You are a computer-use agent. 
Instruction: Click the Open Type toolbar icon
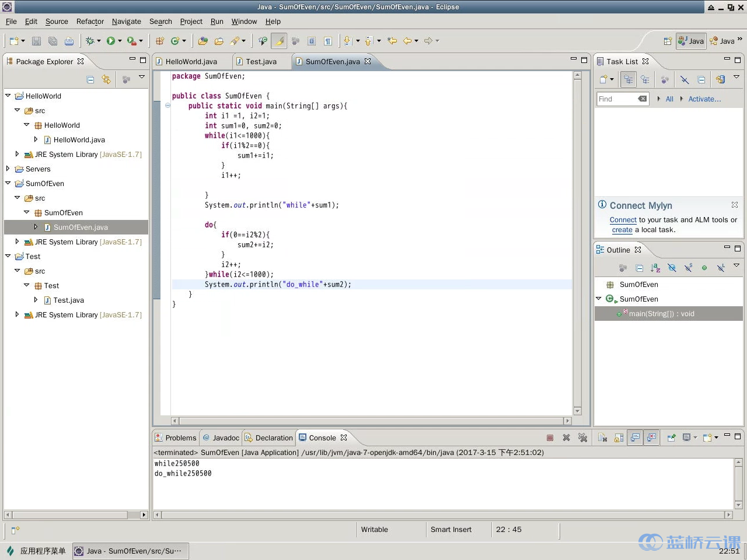(203, 41)
